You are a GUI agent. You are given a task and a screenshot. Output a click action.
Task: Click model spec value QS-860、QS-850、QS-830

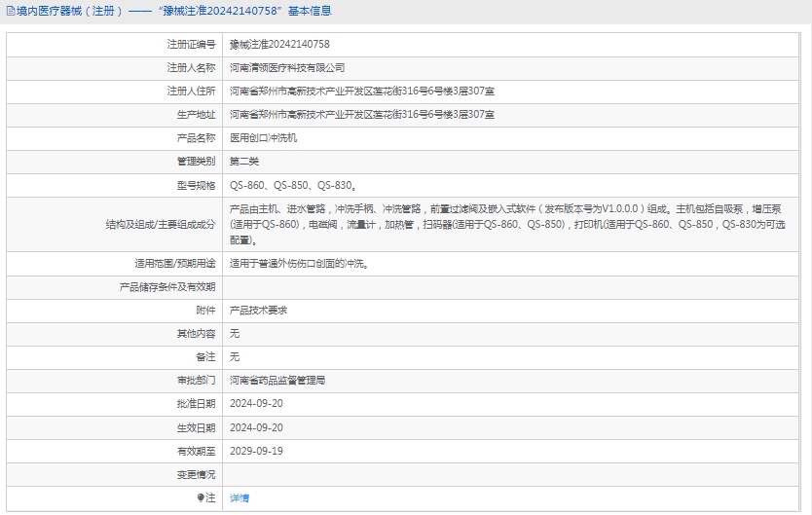(292, 185)
